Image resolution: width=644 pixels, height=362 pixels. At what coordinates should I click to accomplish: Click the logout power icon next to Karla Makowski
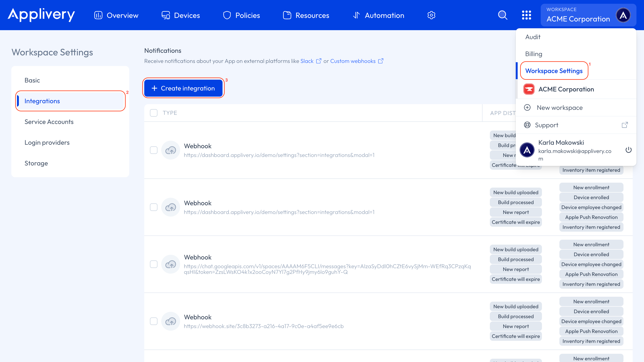[x=629, y=150]
